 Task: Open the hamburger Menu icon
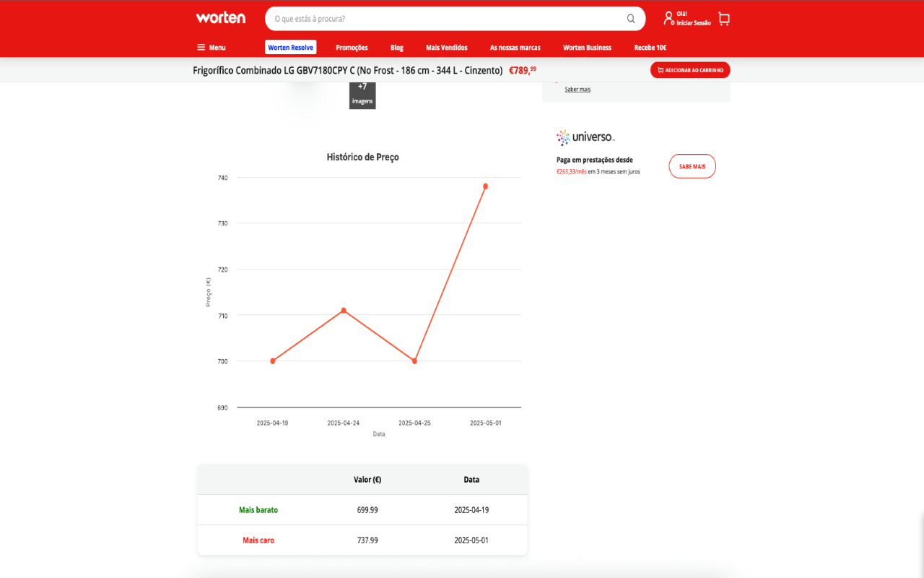201,48
